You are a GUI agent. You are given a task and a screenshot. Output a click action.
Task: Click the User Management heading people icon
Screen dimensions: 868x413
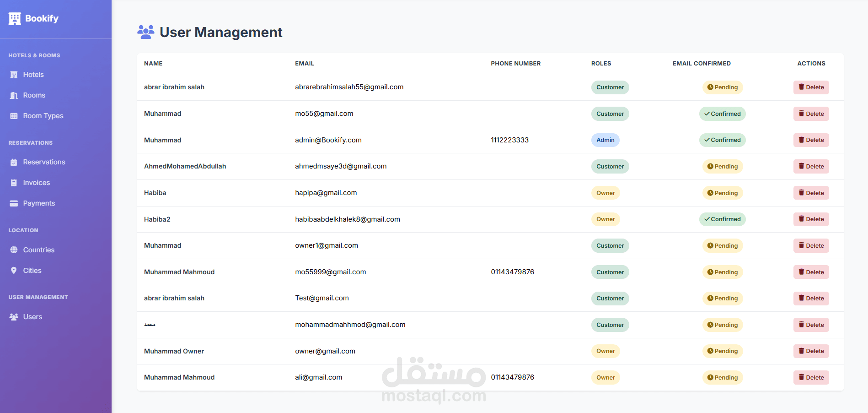(146, 32)
